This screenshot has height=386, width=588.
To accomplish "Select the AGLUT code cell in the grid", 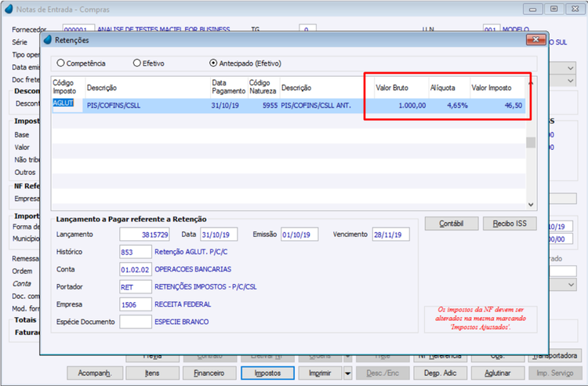I will [67, 105].
